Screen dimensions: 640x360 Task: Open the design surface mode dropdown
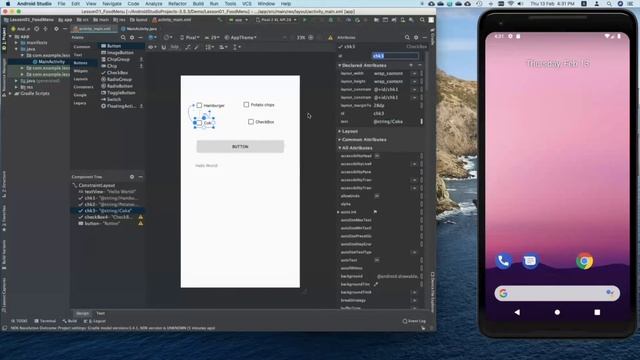tap(152, 38)
